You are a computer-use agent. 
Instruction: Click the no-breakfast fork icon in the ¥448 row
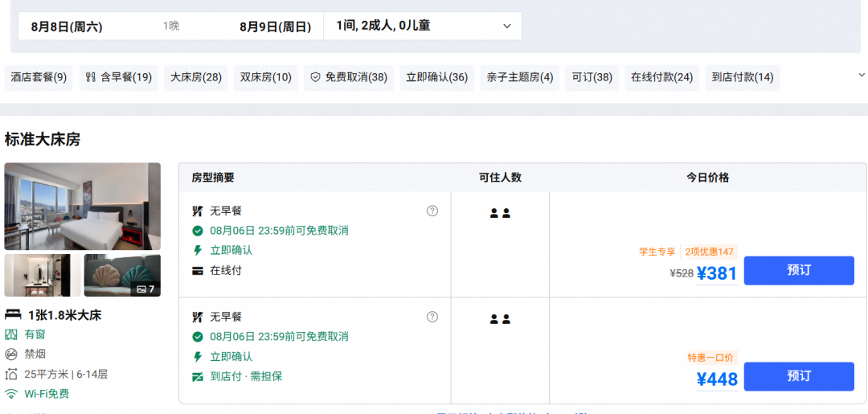click(197, 318)
